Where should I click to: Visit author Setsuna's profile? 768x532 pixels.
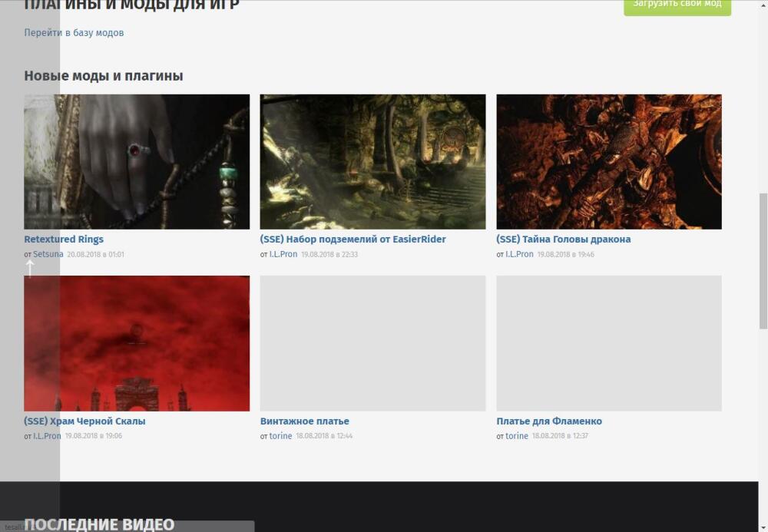[x=48, y=254]
